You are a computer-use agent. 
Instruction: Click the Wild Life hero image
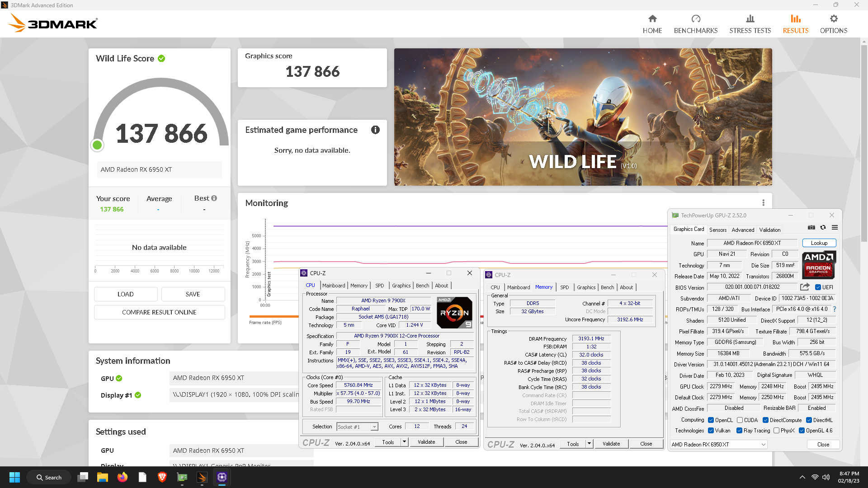(583, 117)
